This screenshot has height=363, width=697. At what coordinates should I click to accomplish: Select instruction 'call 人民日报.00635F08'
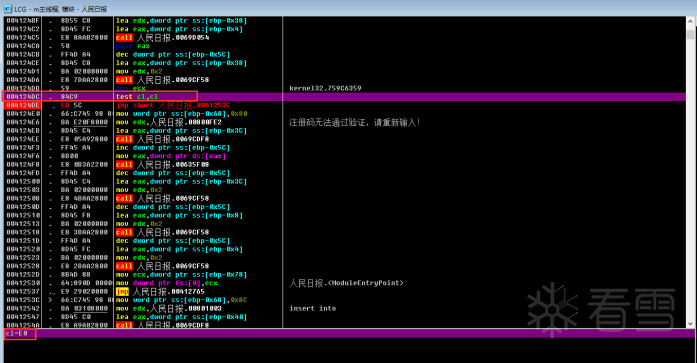coord(162,164)
